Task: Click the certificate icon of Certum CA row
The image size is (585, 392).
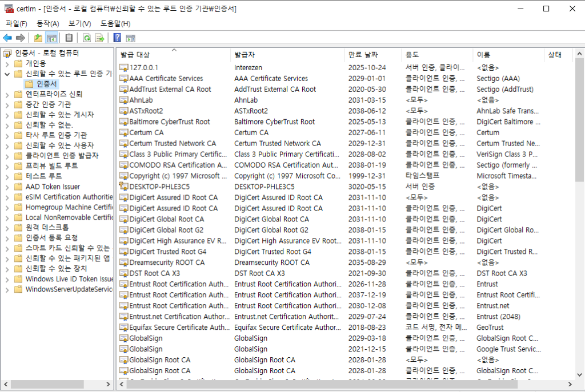Action: click(123, 132)
